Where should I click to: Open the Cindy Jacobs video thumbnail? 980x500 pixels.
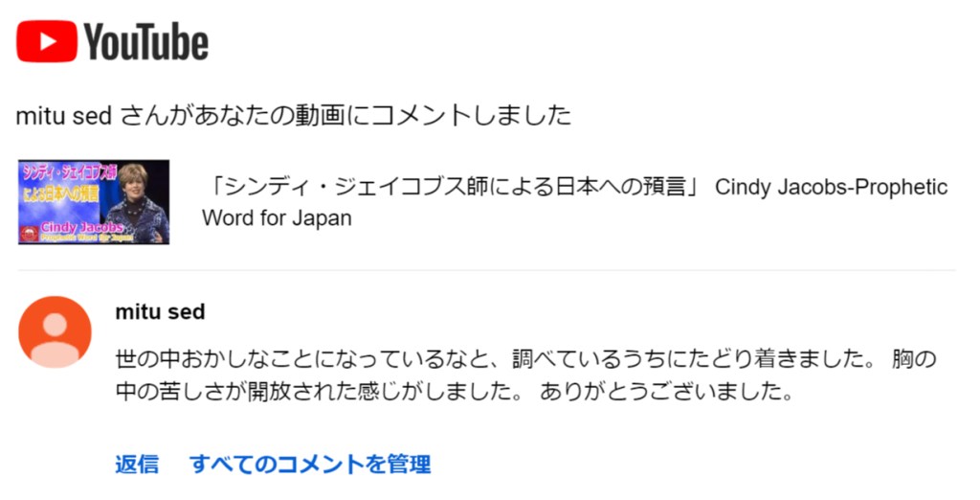pos(94,202)
